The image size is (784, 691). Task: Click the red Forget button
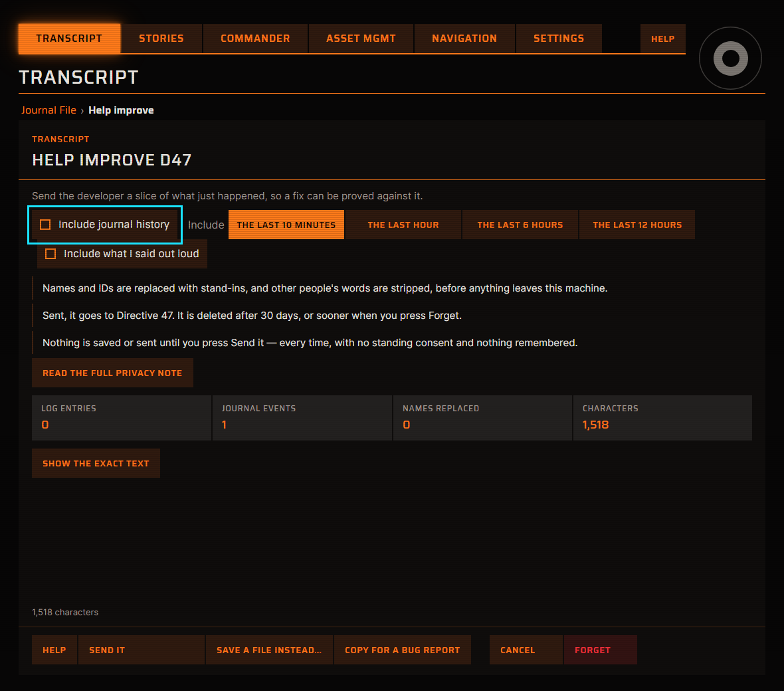[x=600, y=650]
